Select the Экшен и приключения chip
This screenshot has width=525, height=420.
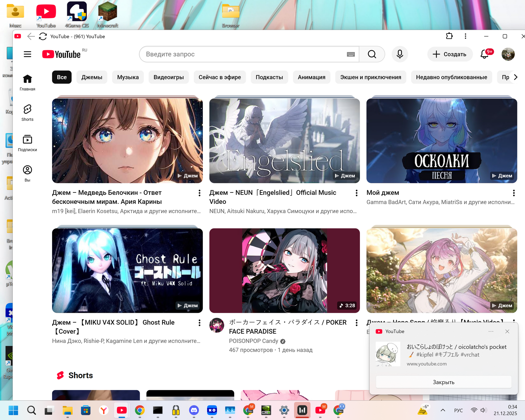pos(371,77)
